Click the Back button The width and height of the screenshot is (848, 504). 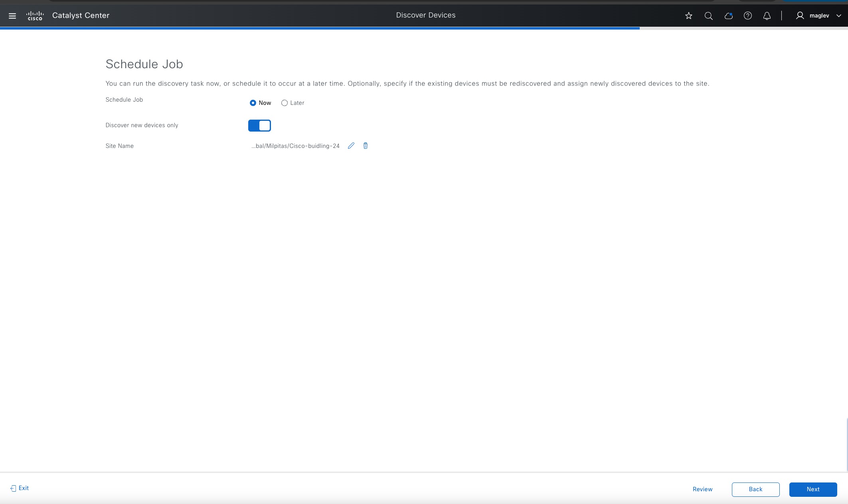coord(755,489)
